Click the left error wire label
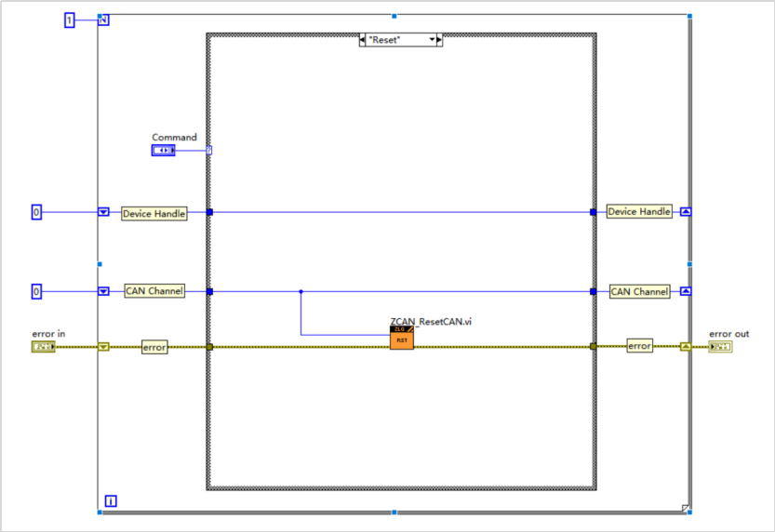The width and height of the screenshot is (775, 532). coord(154,347)
